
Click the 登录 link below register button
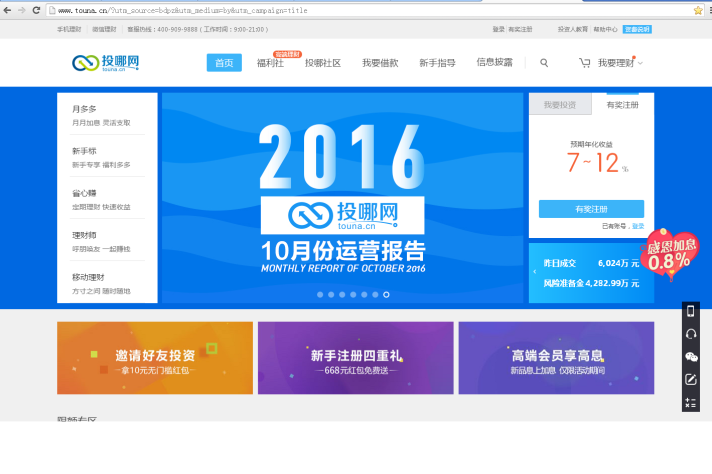[x=638, y=226]
